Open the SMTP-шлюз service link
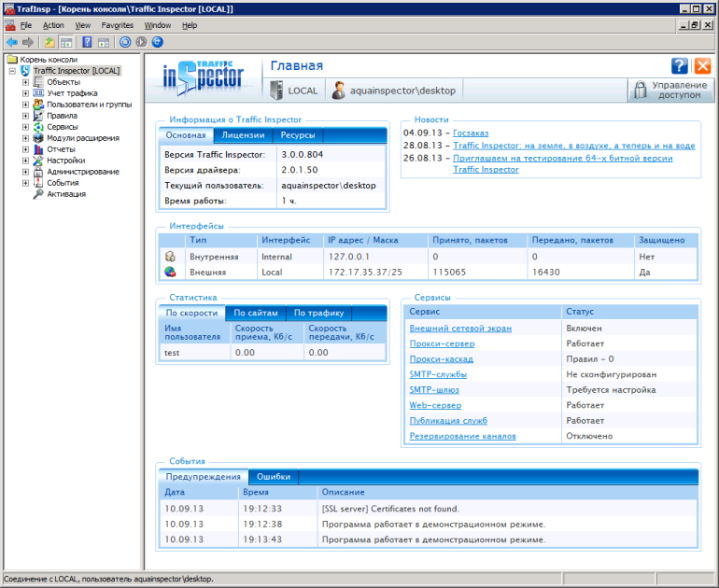This screenshot has height=588, width=719. 434,390
